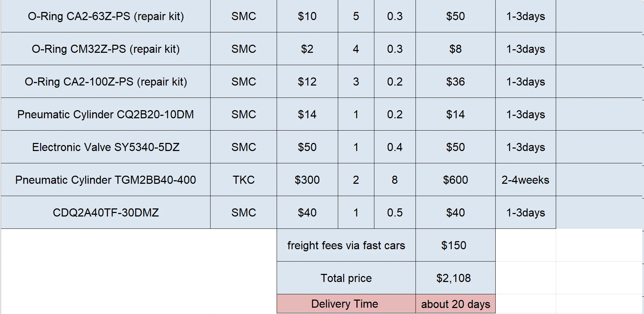
Task: Select the O-Ring CA2-63Z-PS cell
Action: pos(105,16)
